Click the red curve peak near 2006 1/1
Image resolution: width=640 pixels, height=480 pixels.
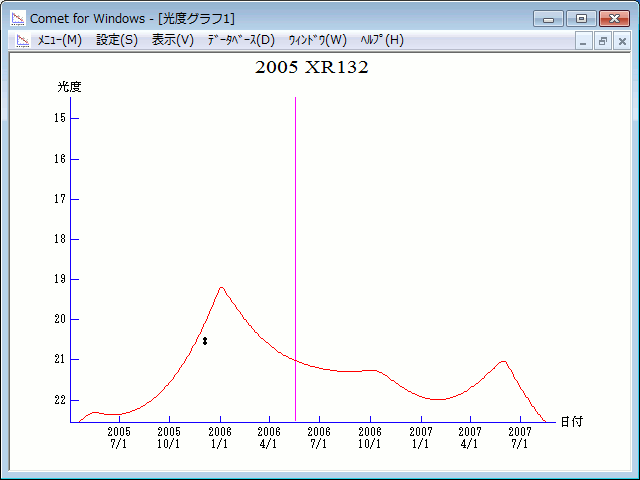coord(221,288)
